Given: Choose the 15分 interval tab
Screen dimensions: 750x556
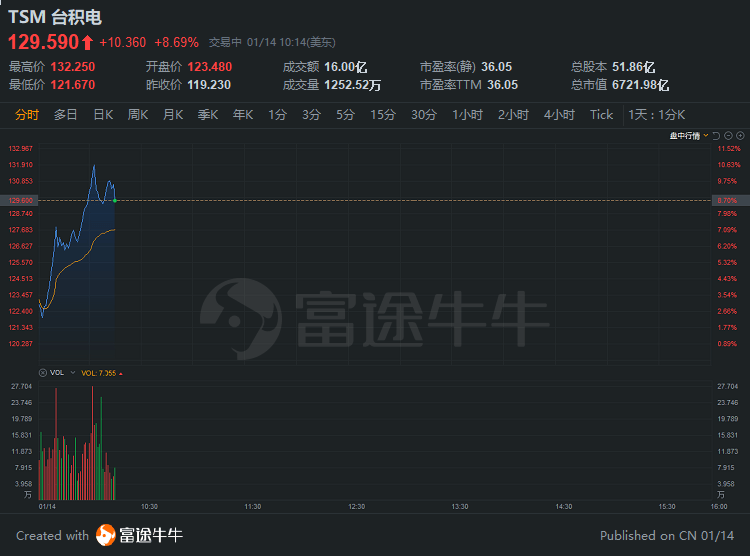Looking at the screenshot, I should click(x=383, y=115).
